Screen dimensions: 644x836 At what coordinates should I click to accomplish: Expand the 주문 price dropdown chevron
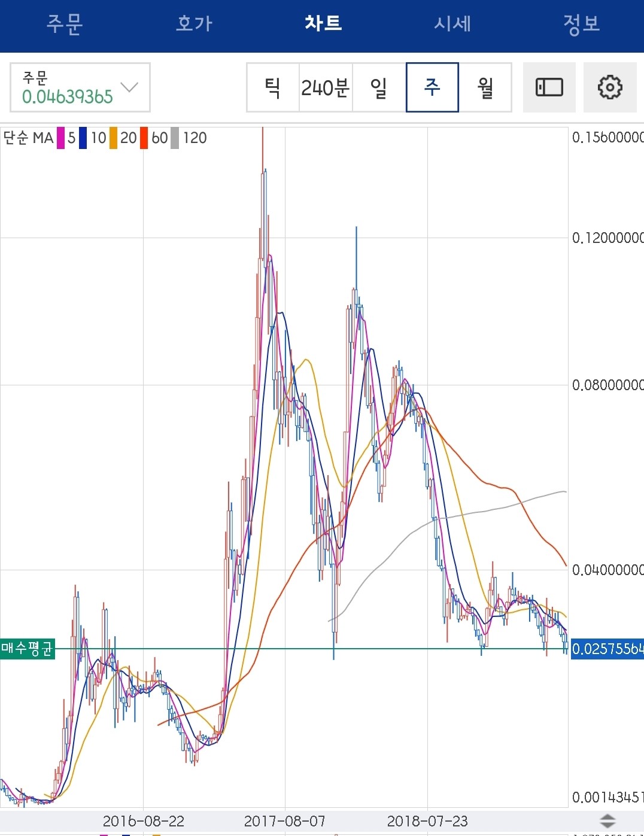[129, 87]
